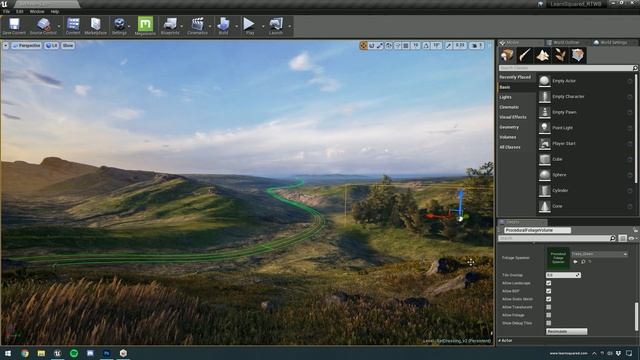Open Spotify from the Windows taskbar
This screenshot has height=360, width=640.
pyautogui.click(x=74, y=353)
